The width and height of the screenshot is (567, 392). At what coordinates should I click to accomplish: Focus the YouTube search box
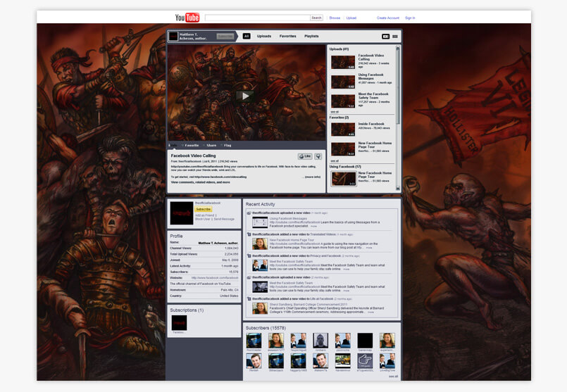pyautogui.click(x=257, y=18)
